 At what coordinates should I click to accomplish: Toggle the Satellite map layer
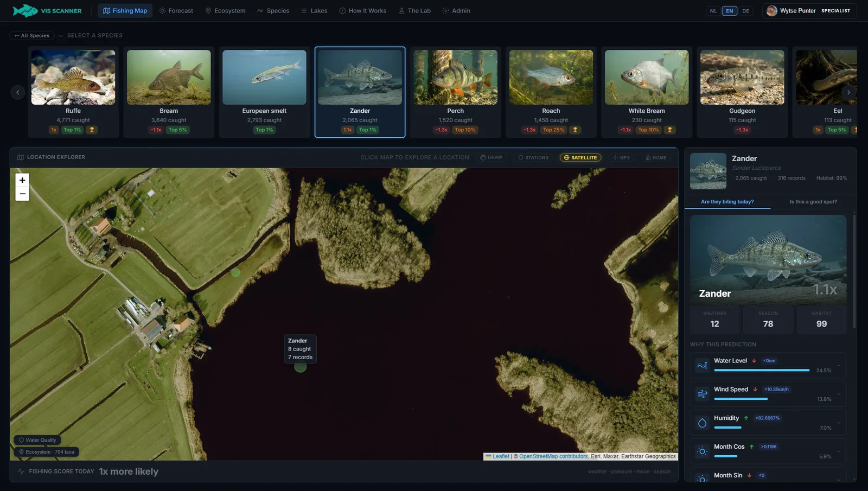tap(580, 157)
